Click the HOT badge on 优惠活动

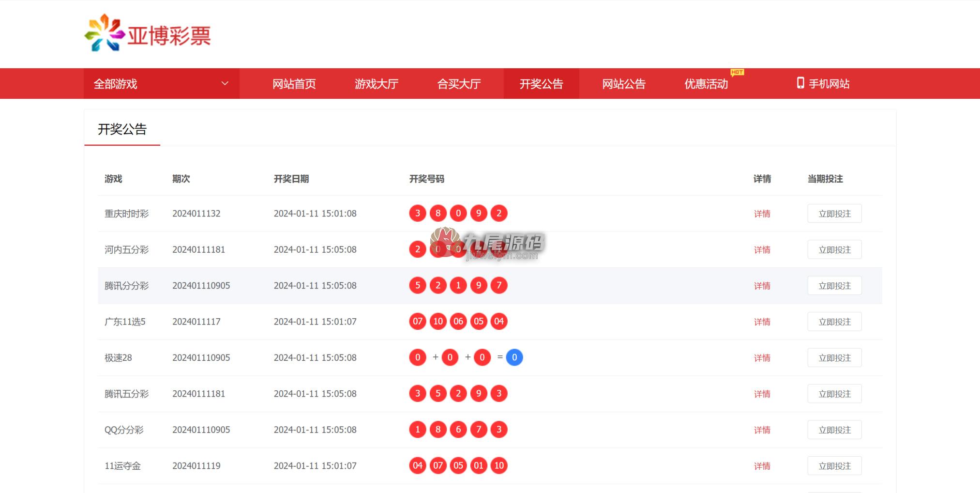click(x=737, y=72)
